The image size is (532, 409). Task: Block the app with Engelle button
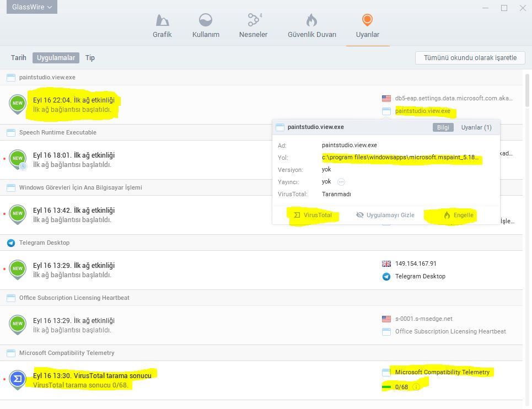click(x=458, y=215)
